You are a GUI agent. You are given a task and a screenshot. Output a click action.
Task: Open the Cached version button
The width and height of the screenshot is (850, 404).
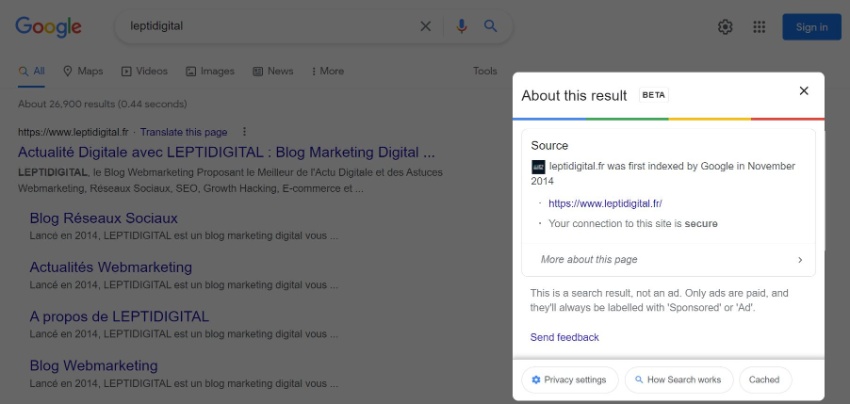click(765, 380)
